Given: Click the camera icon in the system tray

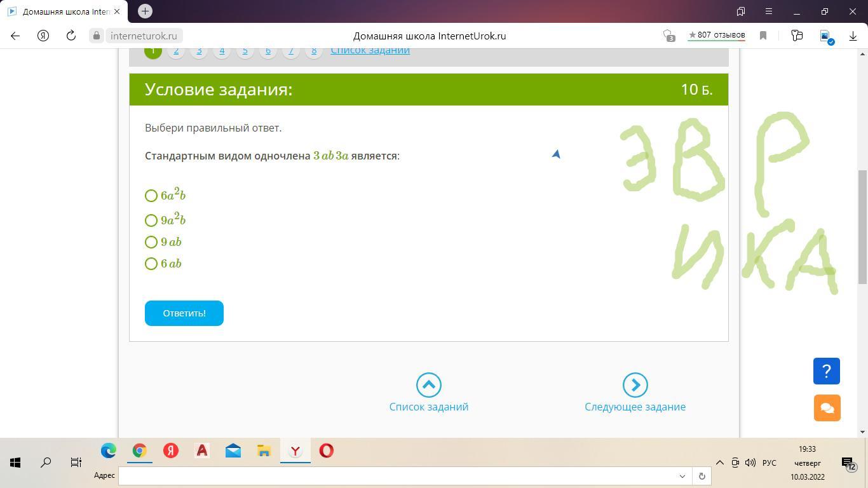Looking at the screenshot, I should (735, 463).
